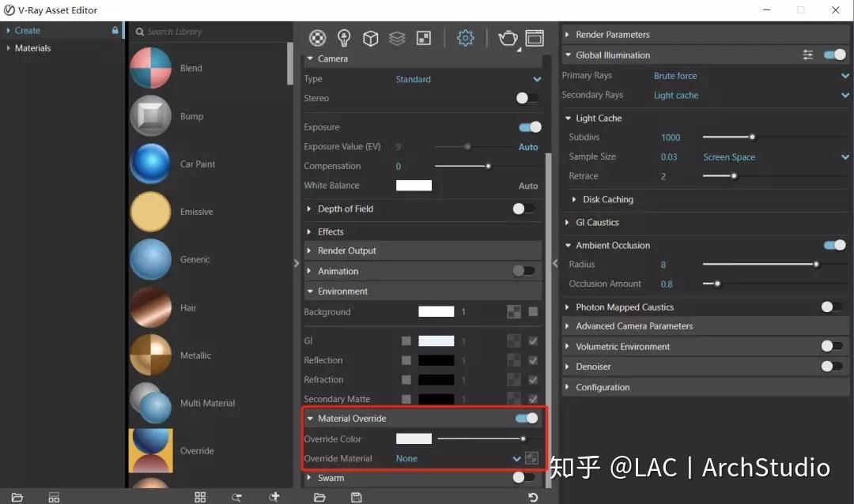This screenshot has height=504, width=854.
Task: Collapse the advanced settings right panel arrow
Action: [555, 263]
